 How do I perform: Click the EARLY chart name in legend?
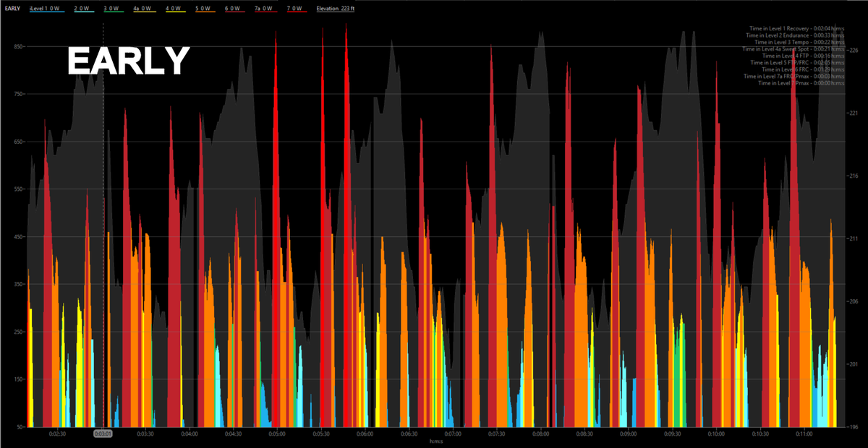click(x=12, y=8)
